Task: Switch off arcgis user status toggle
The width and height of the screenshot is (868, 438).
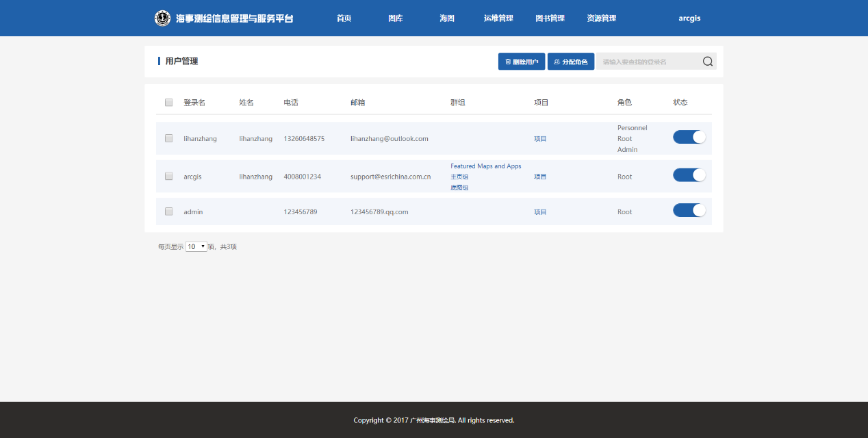Action: pos(689,175)
